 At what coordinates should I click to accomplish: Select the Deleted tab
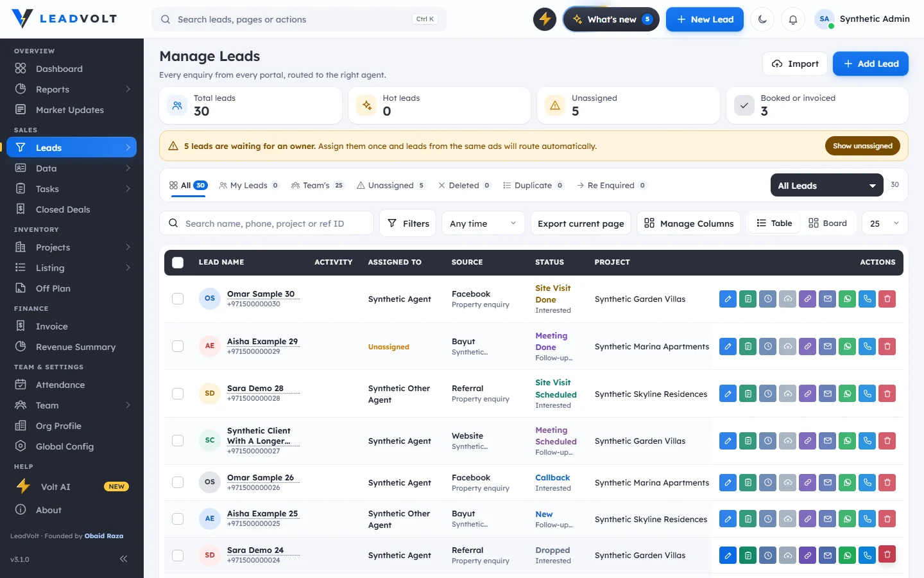click(x=464, y=186)
